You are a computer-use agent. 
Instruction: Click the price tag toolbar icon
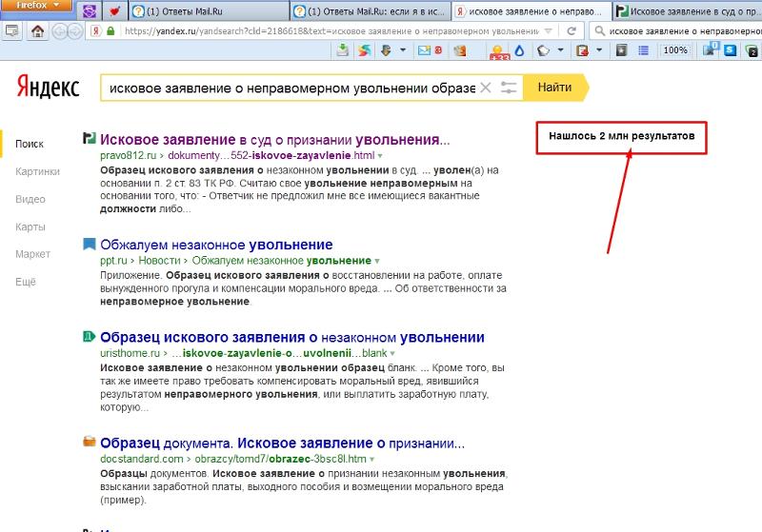coord(543,50)
